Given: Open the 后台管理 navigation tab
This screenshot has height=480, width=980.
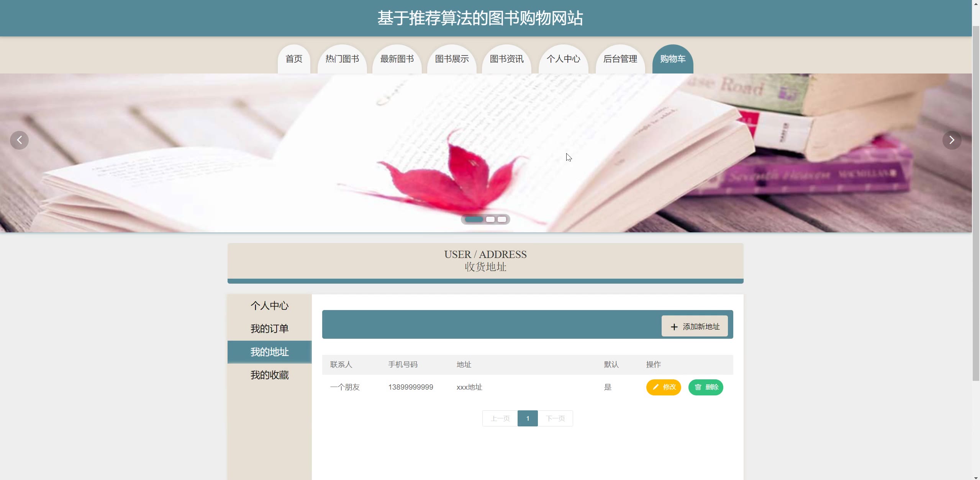Looking at the screenshot, I should pos(620,59).
